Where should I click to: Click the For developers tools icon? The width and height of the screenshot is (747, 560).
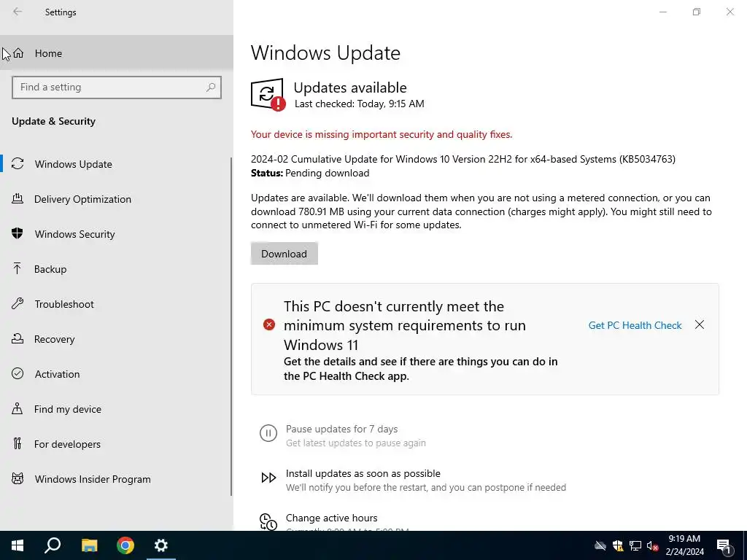coord(18,444)
